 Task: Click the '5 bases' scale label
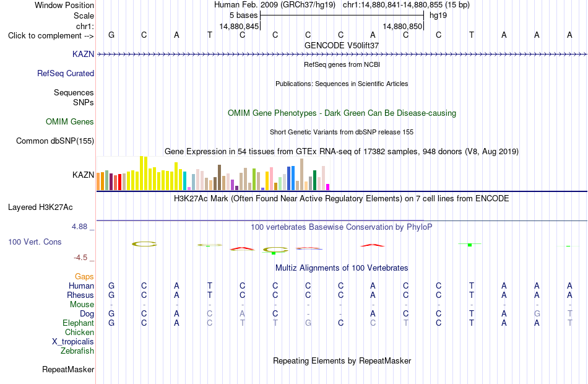pos(244,15)
